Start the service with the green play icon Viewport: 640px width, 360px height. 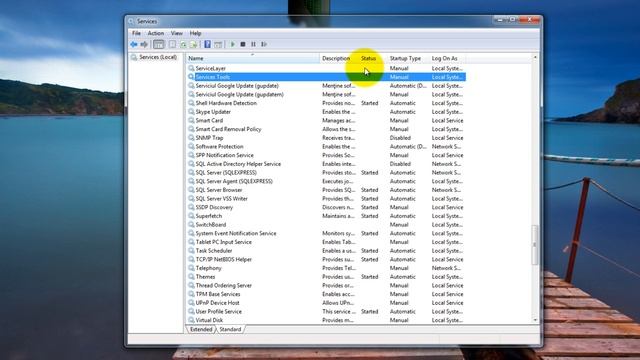(233, 44)
